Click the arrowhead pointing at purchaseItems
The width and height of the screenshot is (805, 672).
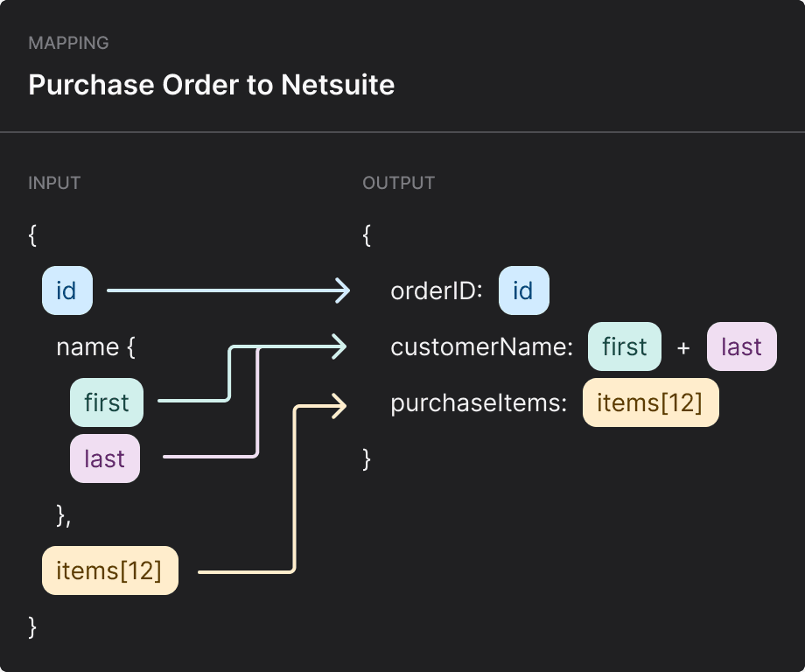[x=339, y=406]
